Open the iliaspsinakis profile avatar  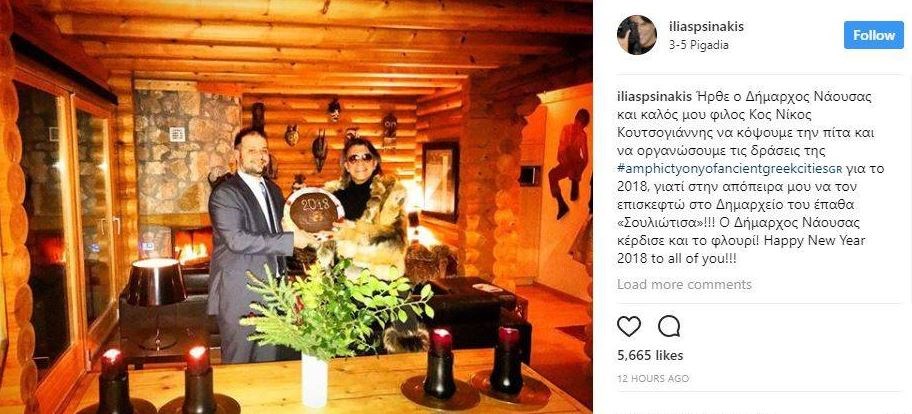click(x=637, y=35)
